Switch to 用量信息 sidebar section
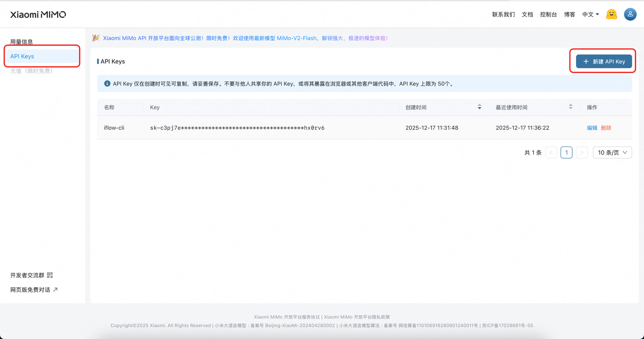 21,41
